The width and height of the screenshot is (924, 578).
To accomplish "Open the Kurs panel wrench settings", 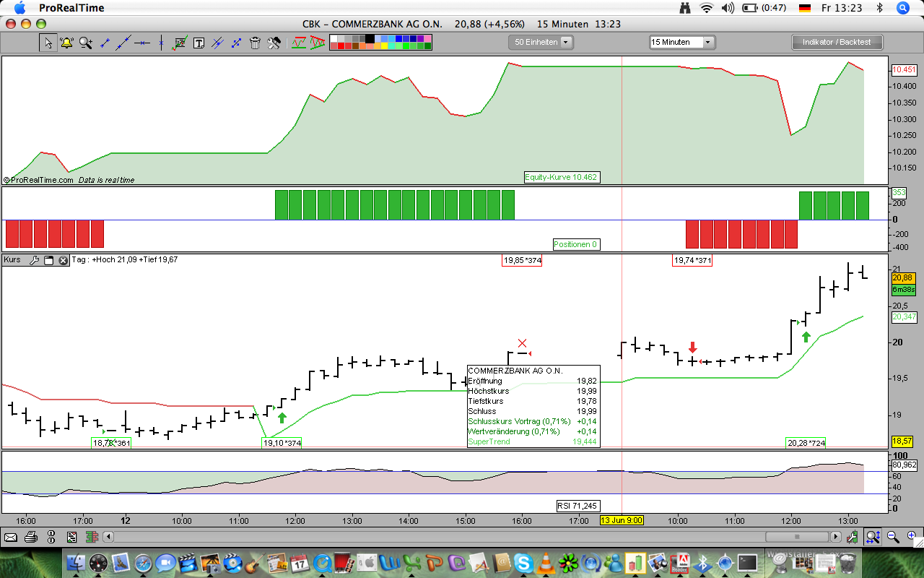I will [34, 260].
